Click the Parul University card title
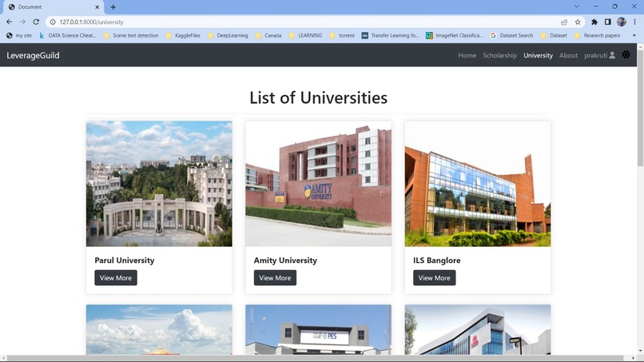Screen dimensions: 644x362 tap(125, 260)
